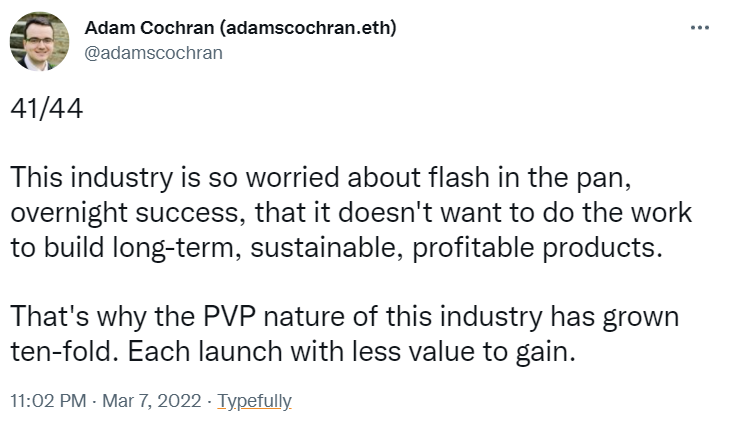The width and height of the screenshot is (731, 428).
Task: Open the Adam Cochran (adamscochran.eth) display name
Action: (241, 29)
